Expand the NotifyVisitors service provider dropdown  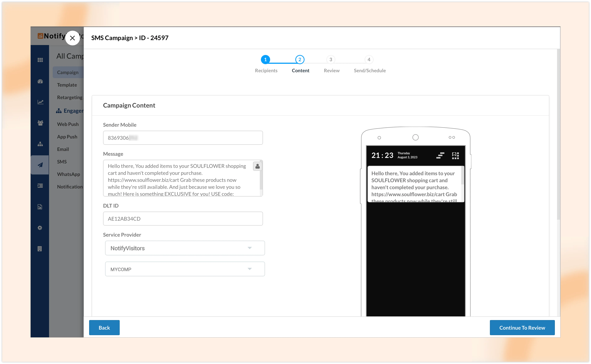pos(185,248)
